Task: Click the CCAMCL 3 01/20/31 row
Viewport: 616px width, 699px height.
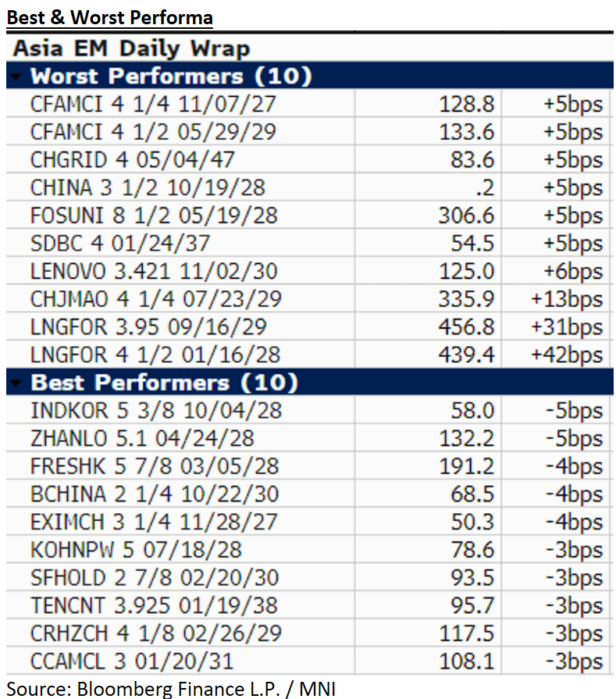Action: click(131, 662)
